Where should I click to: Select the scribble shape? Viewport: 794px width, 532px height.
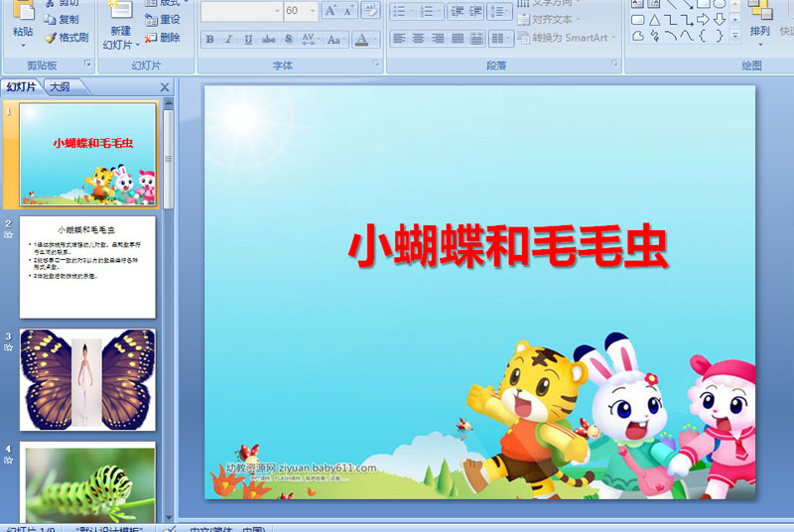(654, 36)
